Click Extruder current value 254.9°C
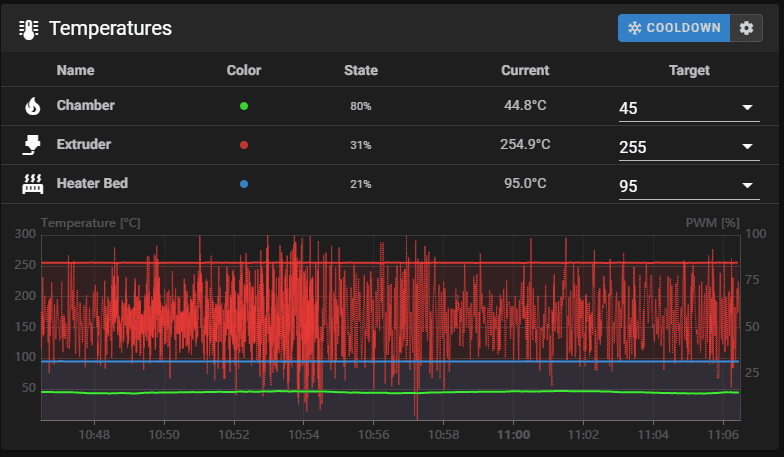The width and height of the screenshot is (784, 457). pos(525,144)
